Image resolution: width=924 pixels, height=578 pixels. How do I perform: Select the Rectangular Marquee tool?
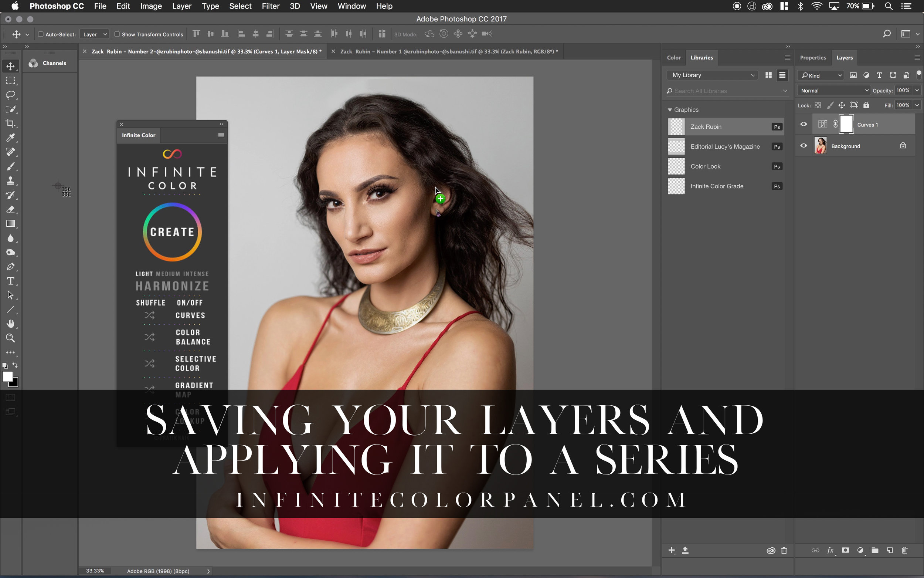10,81
